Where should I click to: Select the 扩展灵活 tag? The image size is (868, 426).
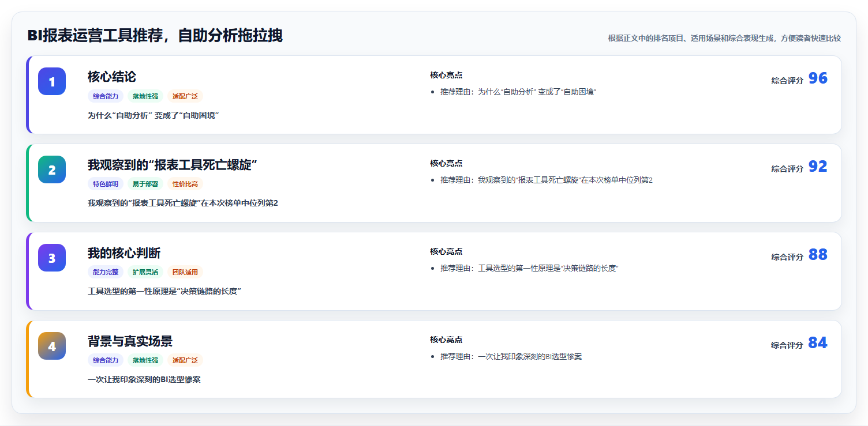(x=145, y=272)
